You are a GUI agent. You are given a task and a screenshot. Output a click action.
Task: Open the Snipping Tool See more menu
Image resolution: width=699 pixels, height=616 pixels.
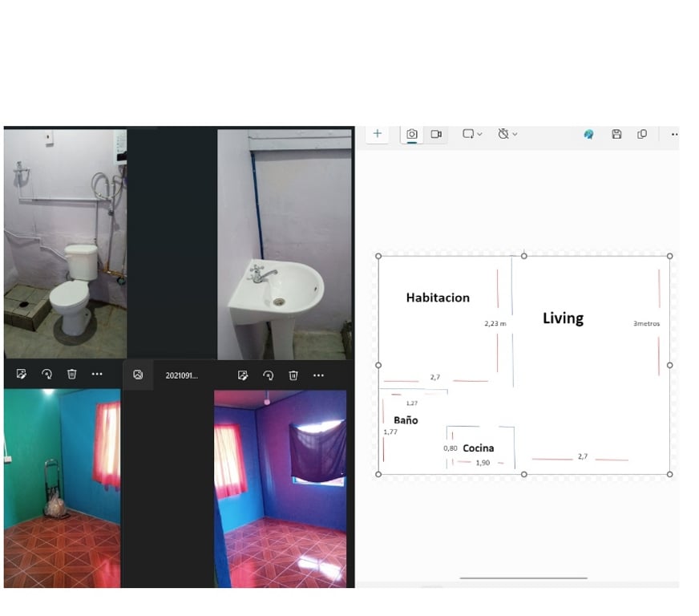(x=673, y=135)
